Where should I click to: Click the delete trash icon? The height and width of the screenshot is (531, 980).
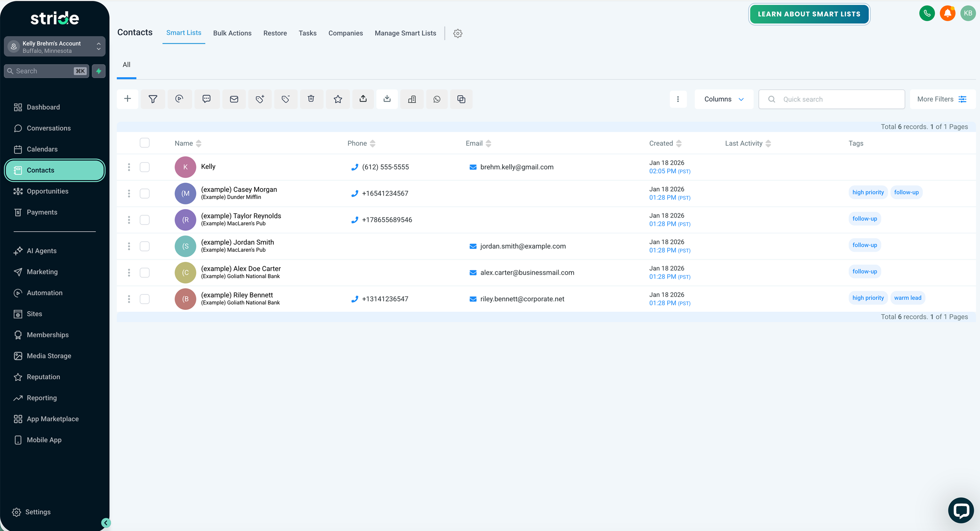pyautogui.click(x=311, y=99)
